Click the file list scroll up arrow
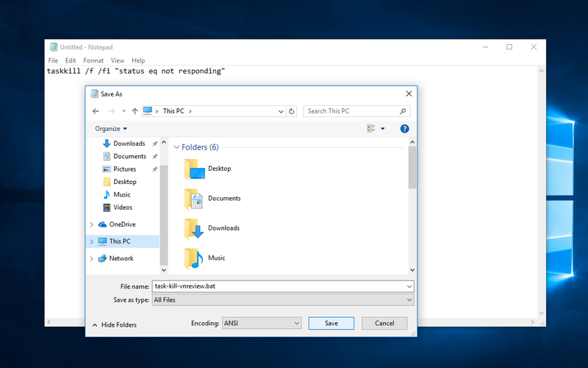The image size is (588, 368). pos(412,142)
